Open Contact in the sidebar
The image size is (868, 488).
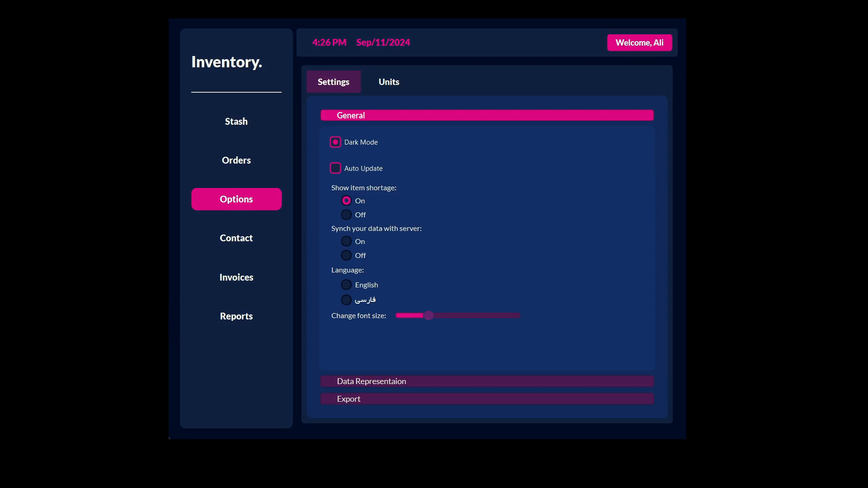[x=236, y=238]
